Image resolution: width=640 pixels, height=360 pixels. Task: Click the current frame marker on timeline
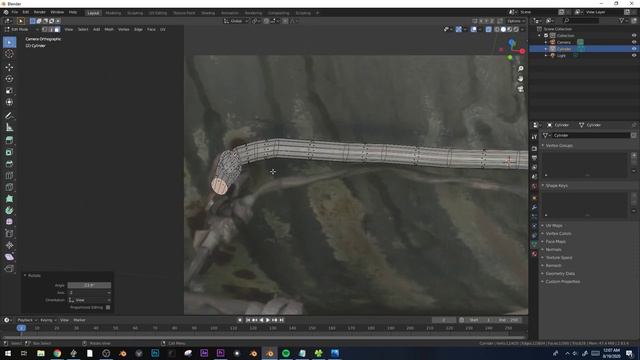pos(21,328)
